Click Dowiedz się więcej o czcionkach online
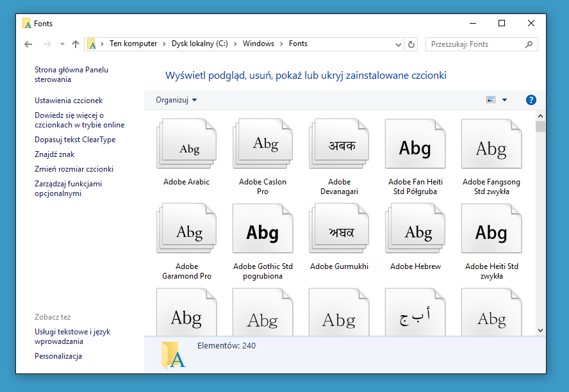 [79, 120]
